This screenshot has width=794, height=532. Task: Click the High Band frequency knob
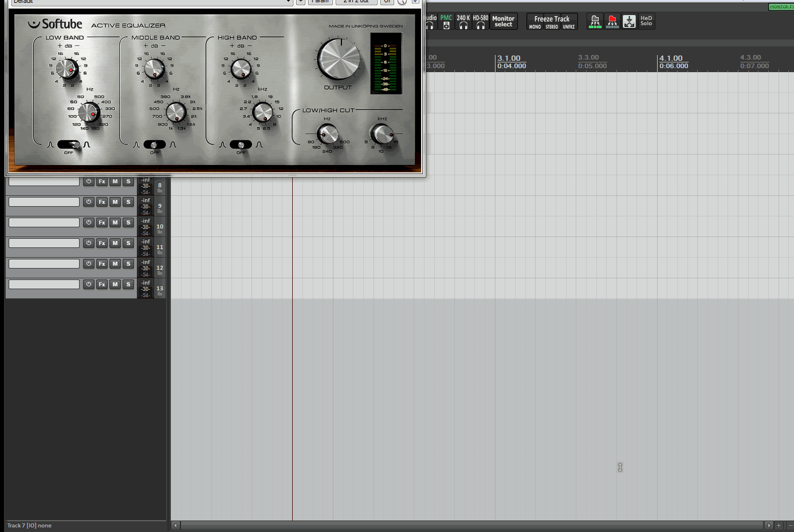click(262, 113)
